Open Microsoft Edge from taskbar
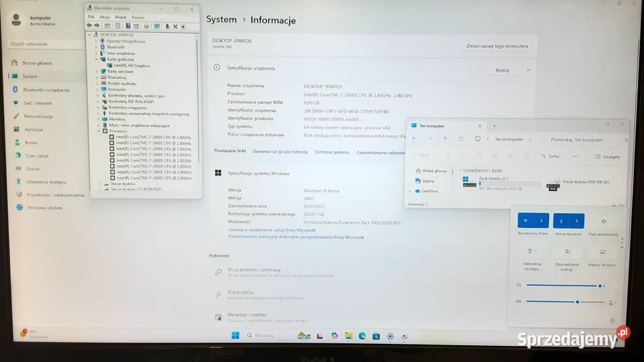644x362 pixels. [x=362, y=336]
